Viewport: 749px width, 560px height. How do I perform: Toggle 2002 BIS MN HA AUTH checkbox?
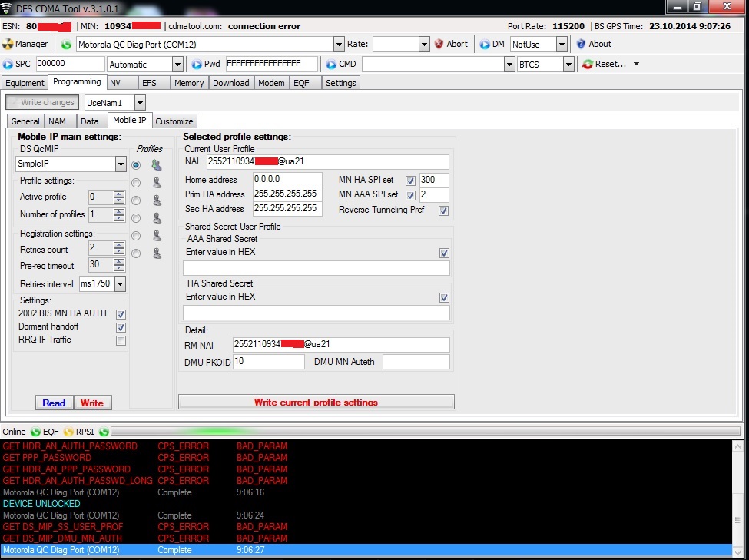(121, 314)
